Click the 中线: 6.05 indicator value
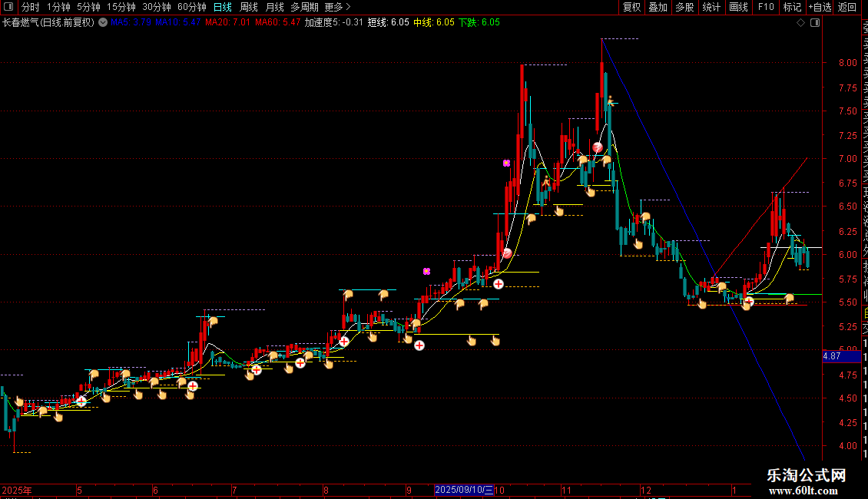Screen dimensions: 868x499 tap(434, 23)
